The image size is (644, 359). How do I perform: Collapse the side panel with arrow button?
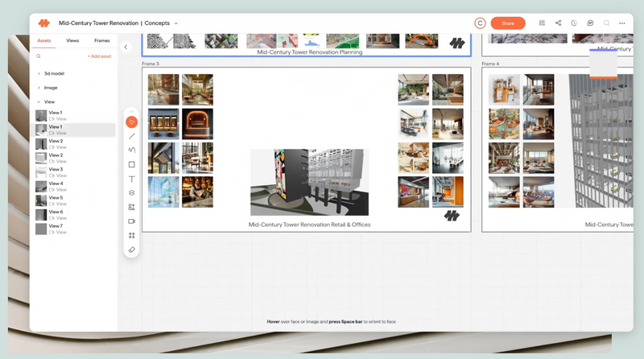click(x=126, y=47)
